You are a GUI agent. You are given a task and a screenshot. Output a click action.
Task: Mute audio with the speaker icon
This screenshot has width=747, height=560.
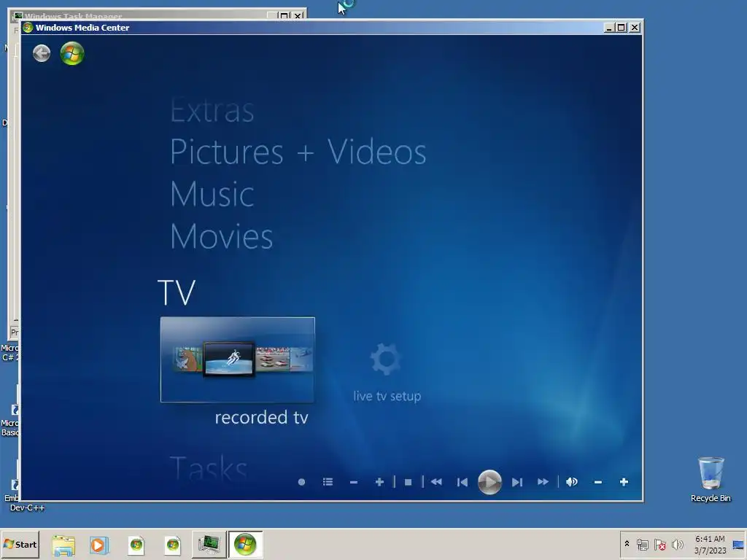click(x=572, y=482)
